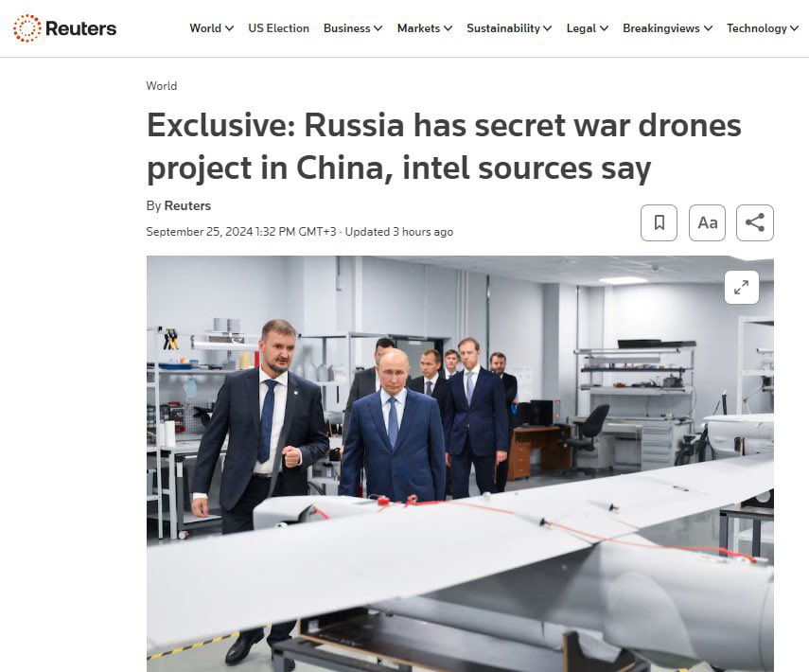Open text size options (Aa) button
This screenshot has width=809, height=672.
click(707, 222)
